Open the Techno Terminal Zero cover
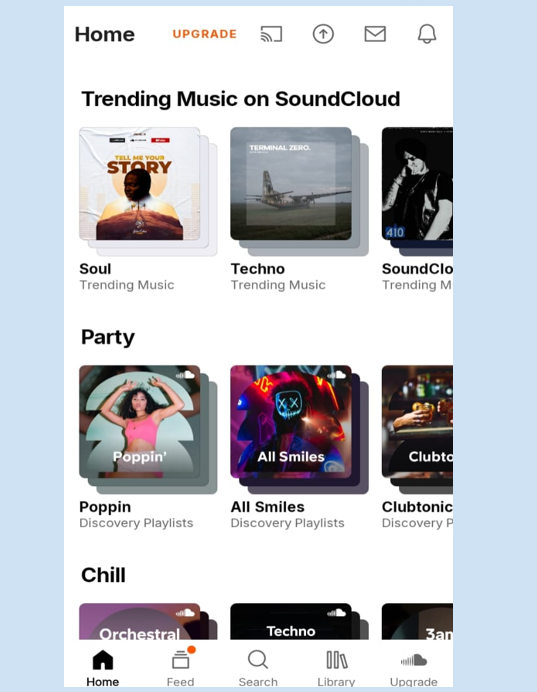The width and height of the screenshot is (537, 692). [291, 184]
